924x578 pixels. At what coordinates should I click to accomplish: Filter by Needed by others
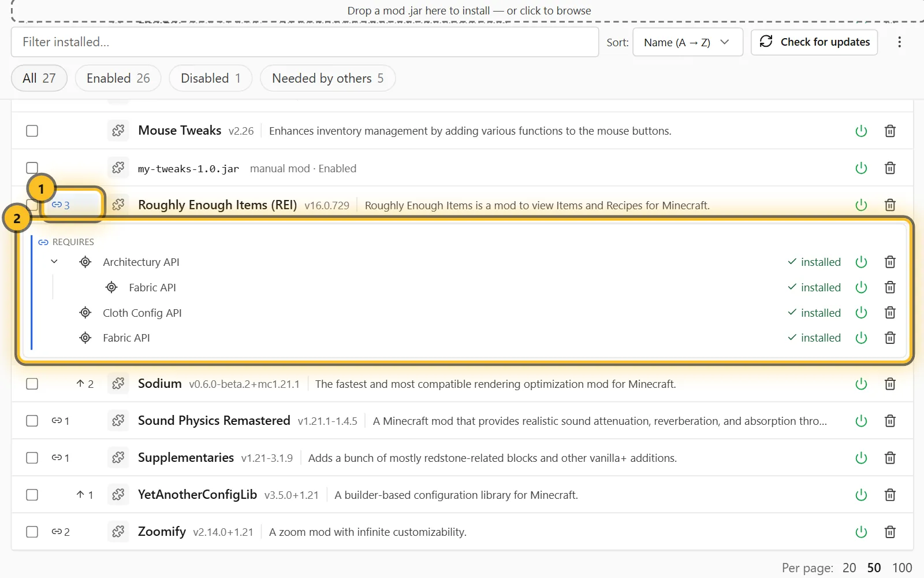[x=328, y=78]
